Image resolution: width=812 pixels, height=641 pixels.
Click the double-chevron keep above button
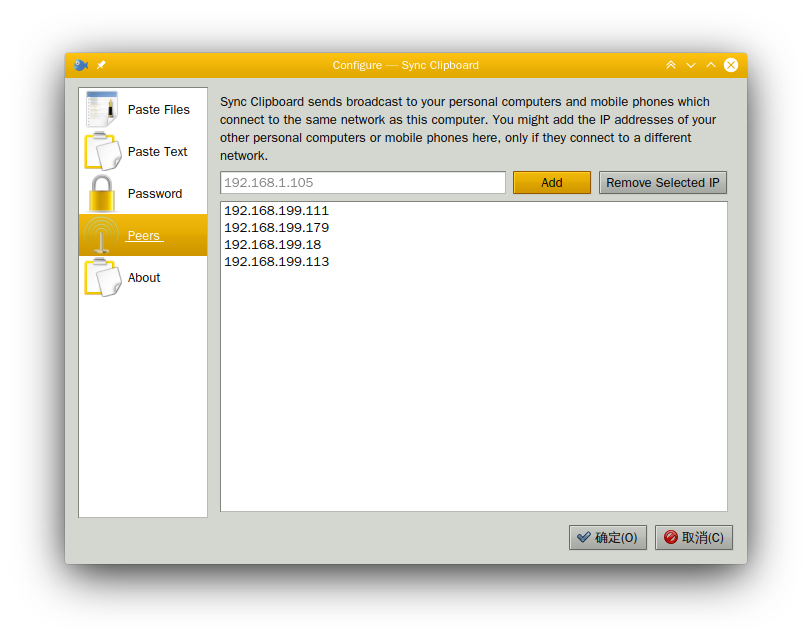pos(671,65)
